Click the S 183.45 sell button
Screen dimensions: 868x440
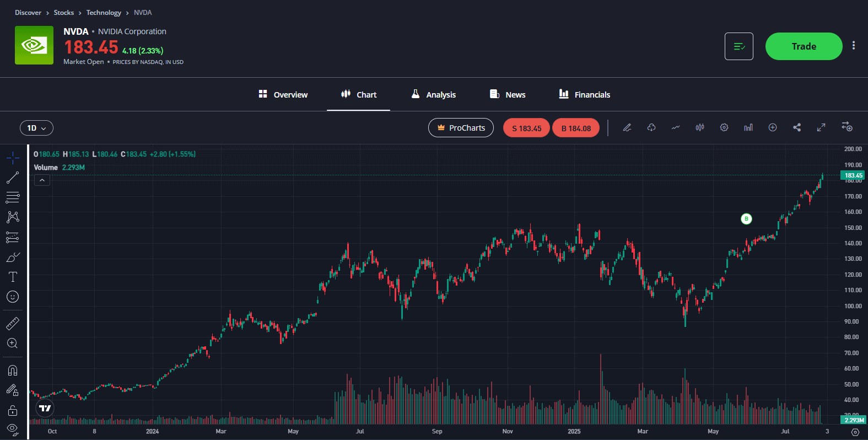pyautogui.click(x=526, y=128)
